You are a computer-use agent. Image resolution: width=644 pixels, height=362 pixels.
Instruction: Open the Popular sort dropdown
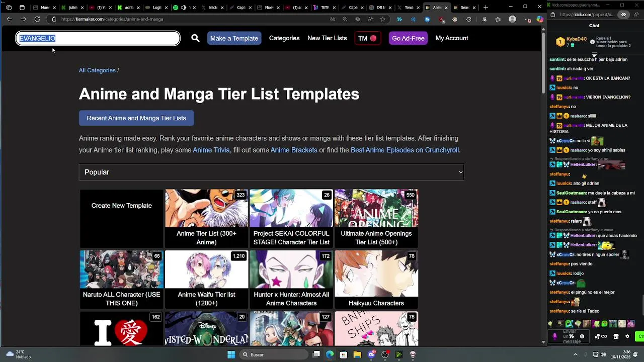272,172
